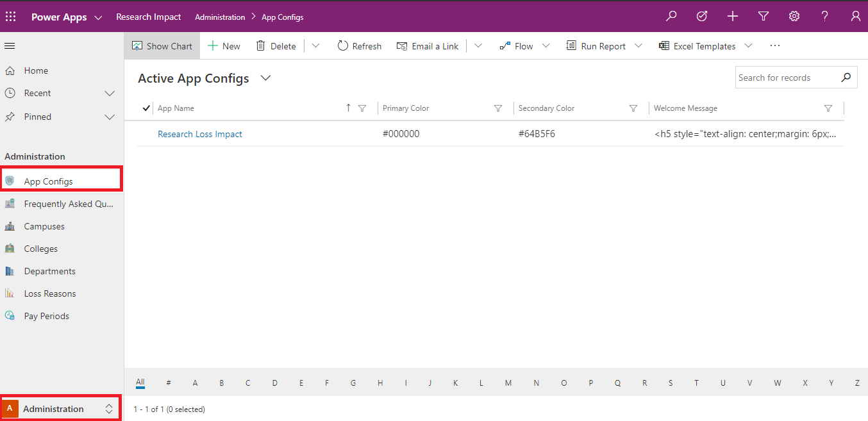Expand the dropdown arrow next to Email a Link
868x421 pixels.
[x=478, y=46]
